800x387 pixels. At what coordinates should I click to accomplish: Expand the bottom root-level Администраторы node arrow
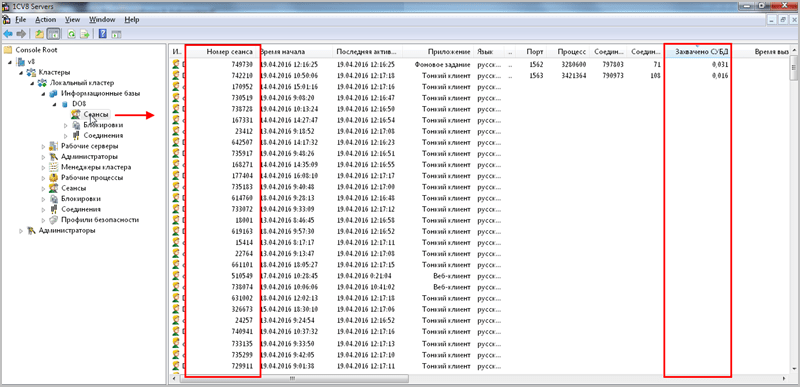[21, 230]
